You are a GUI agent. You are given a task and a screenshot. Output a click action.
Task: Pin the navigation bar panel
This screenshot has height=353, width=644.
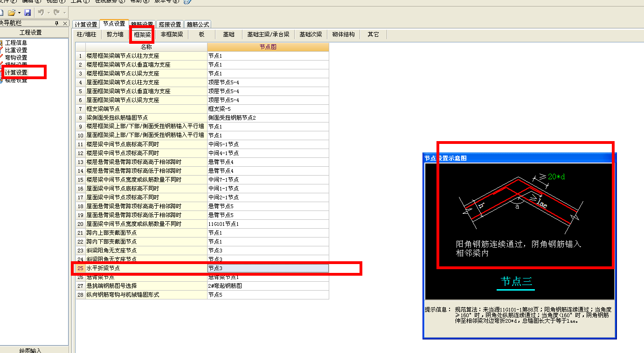[x=57, y=23]
